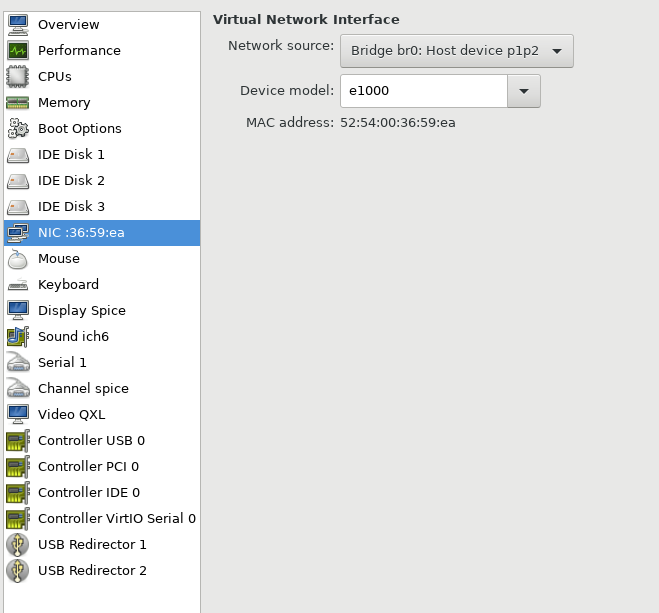
Task: Click the Controller VirtIO Serial 0 card icon
Action: [18, 519]
